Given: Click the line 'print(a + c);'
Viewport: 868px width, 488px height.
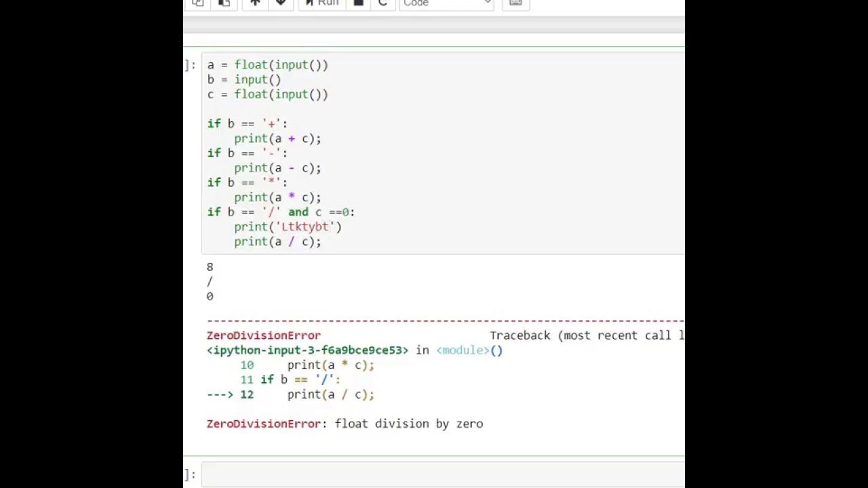Looking at the screenshot, I should 277,138.
